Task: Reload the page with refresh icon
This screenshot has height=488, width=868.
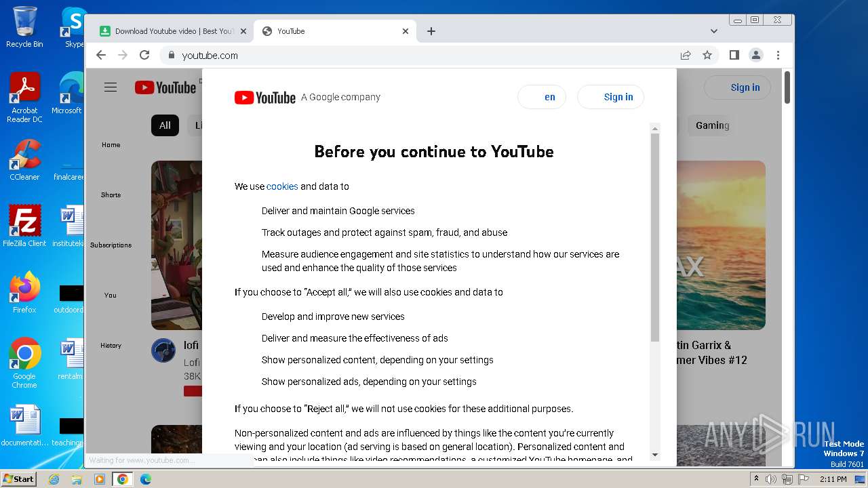Action: point(144,55)
